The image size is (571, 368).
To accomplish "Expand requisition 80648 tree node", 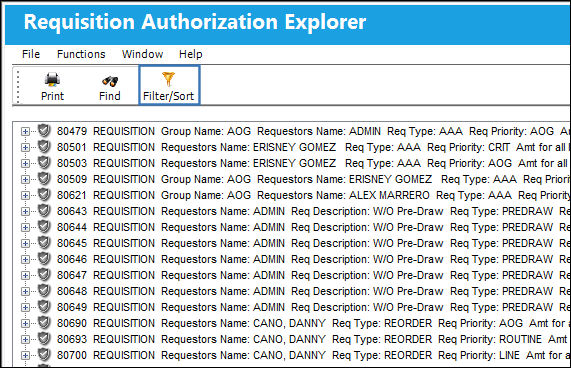I will (25, 292).
